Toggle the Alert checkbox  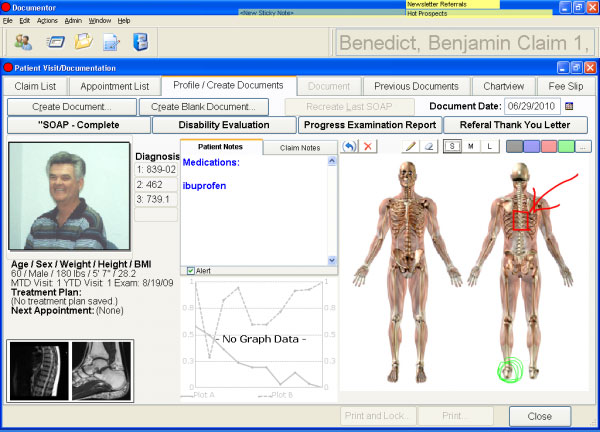point(191,271)
